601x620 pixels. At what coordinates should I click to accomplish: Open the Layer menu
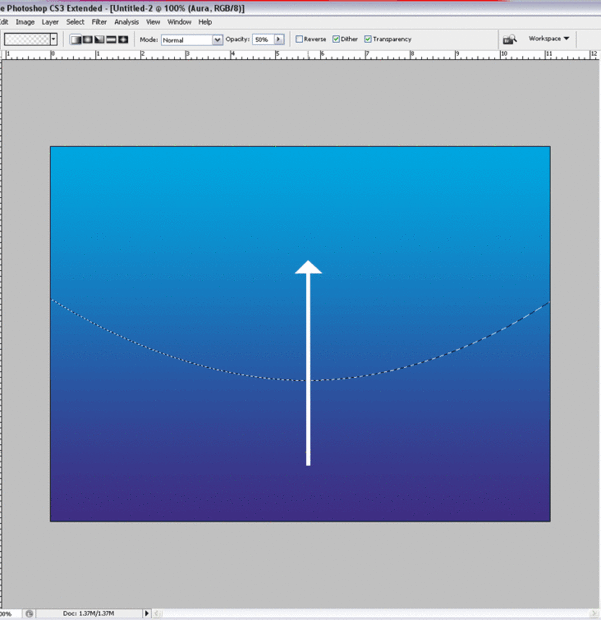coord(50,22)
